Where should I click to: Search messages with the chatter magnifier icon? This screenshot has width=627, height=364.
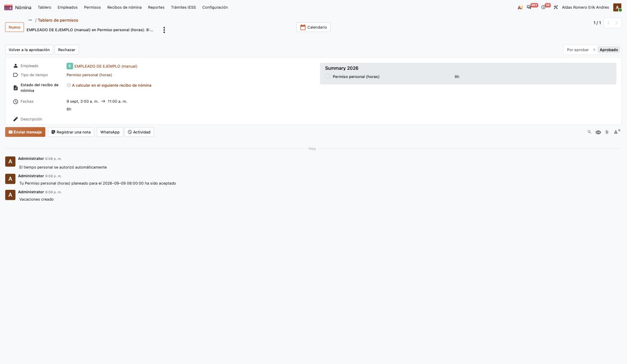pos(589,132)
